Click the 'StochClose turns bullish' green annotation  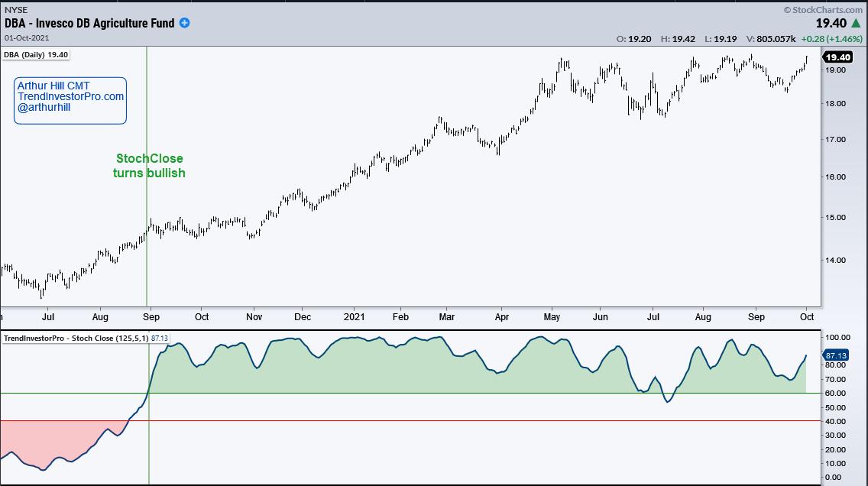[x=150, y=165]
